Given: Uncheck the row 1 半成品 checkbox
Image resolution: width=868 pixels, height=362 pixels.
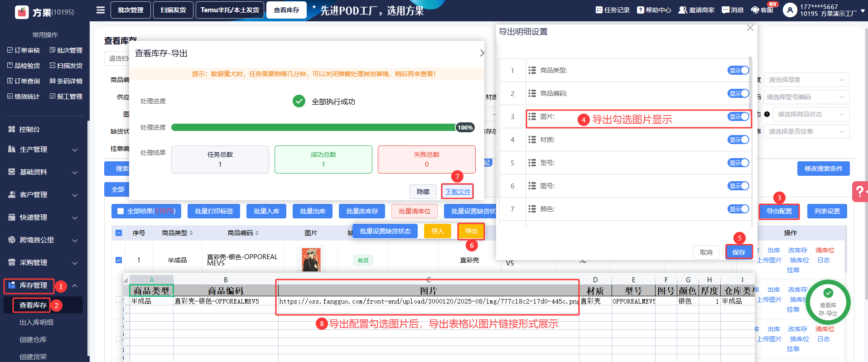Looking at the screenshot, I should [119, 260].
